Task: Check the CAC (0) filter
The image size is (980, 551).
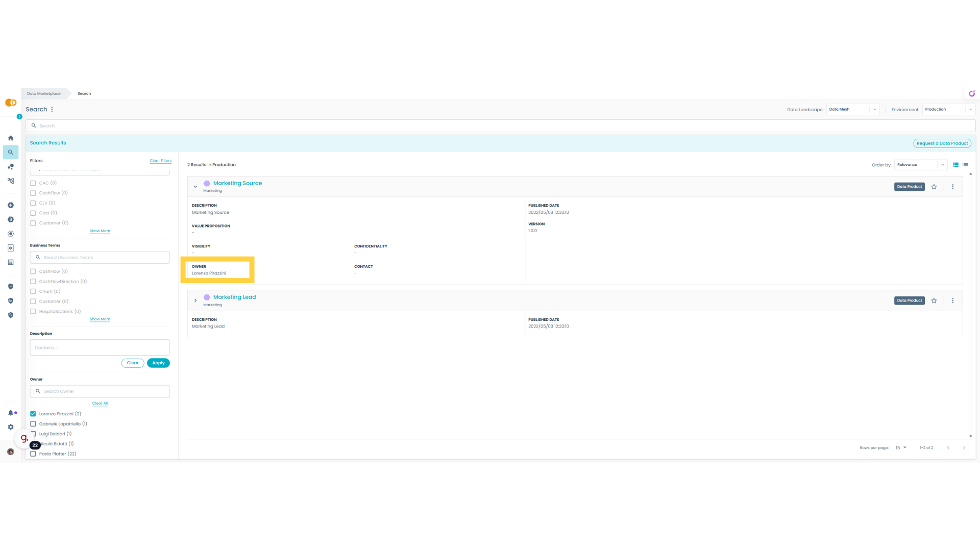Action: point(33,183)
